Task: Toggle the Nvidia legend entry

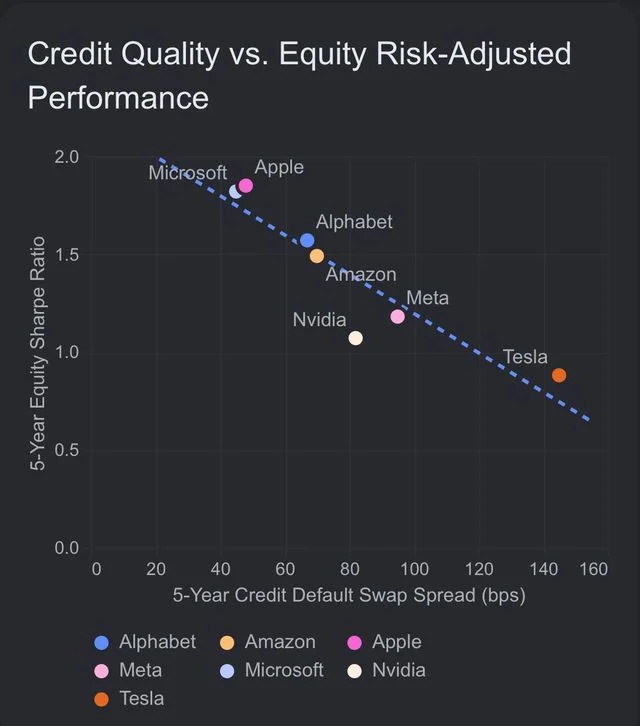Action: click(386, 670)
